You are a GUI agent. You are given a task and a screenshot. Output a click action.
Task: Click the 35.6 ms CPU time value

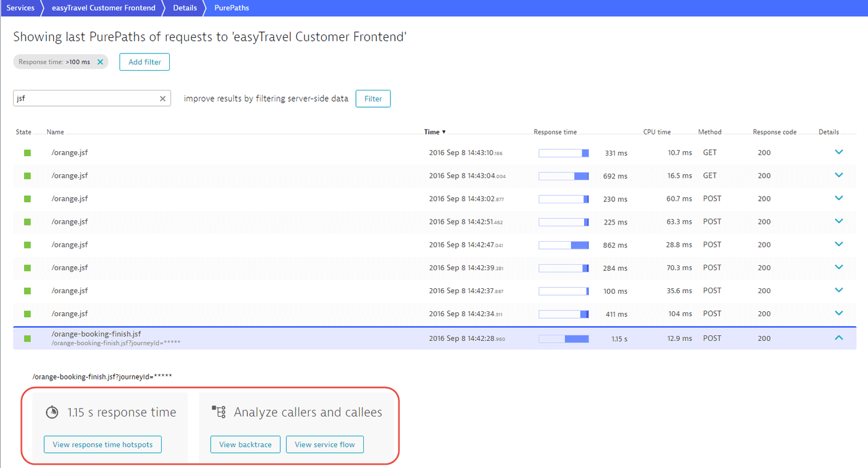point(680,290)
